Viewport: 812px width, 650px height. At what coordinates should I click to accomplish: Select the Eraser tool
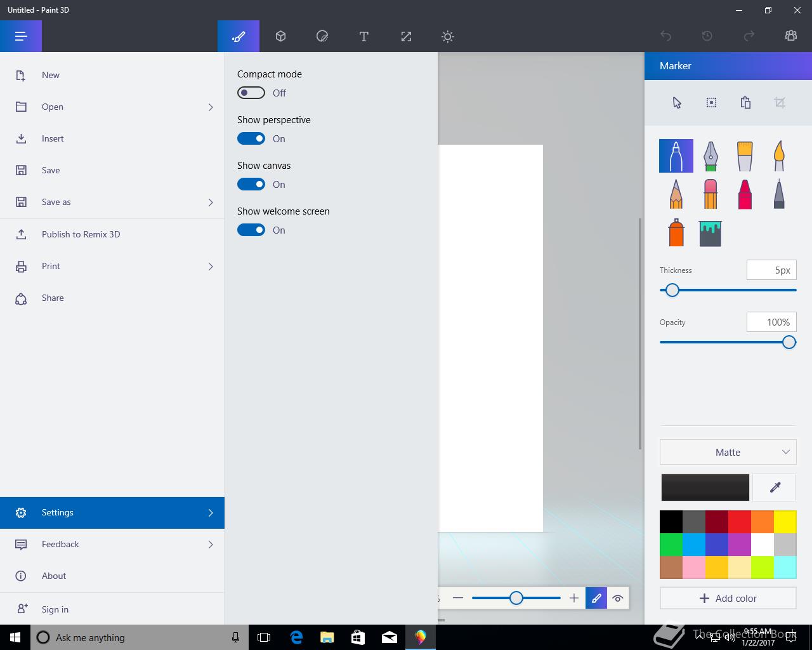point(710,194)
